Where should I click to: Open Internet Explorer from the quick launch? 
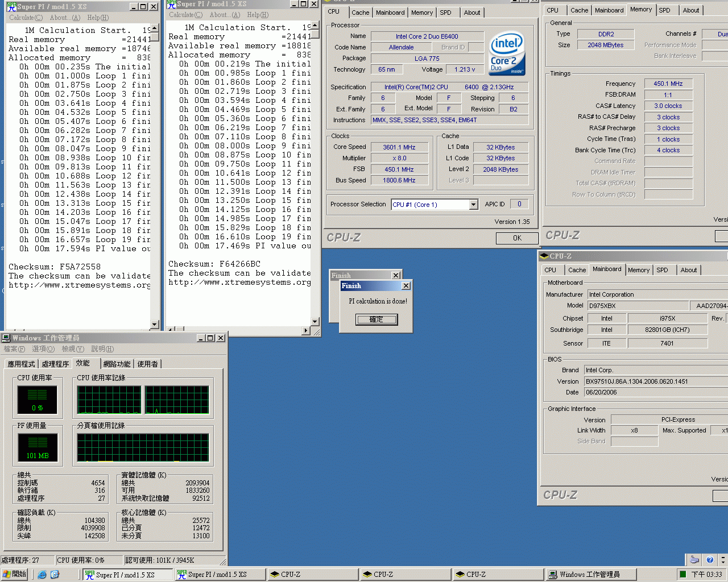tap(42, 575)
